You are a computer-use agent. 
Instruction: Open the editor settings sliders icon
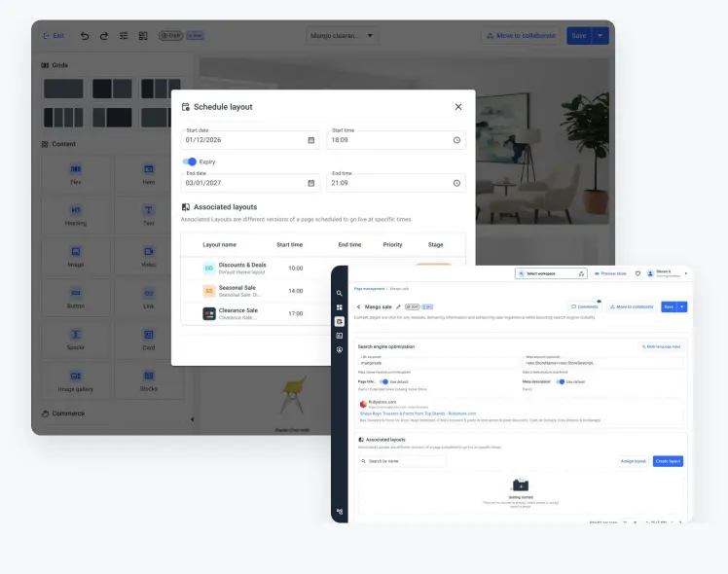coord(124,36)
